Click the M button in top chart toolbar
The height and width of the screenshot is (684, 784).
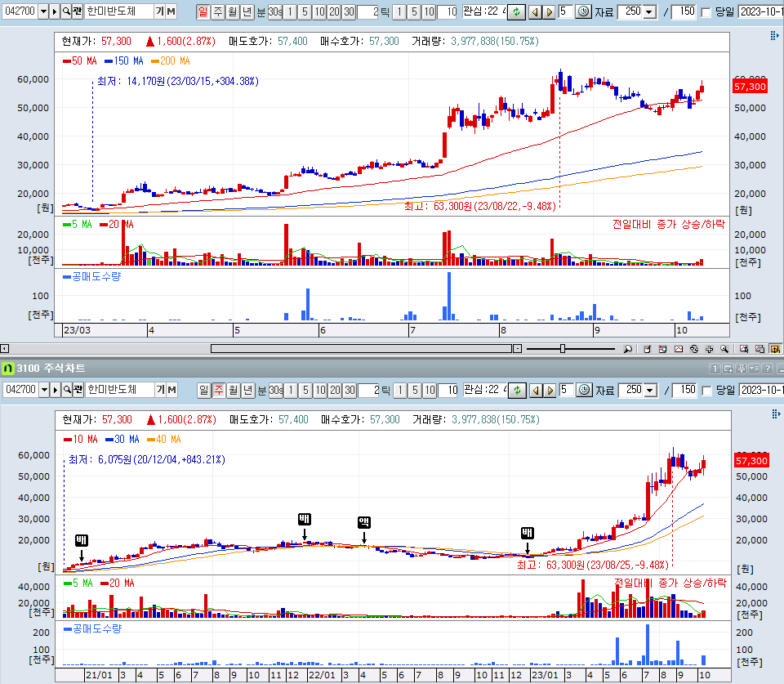[171, 11]
